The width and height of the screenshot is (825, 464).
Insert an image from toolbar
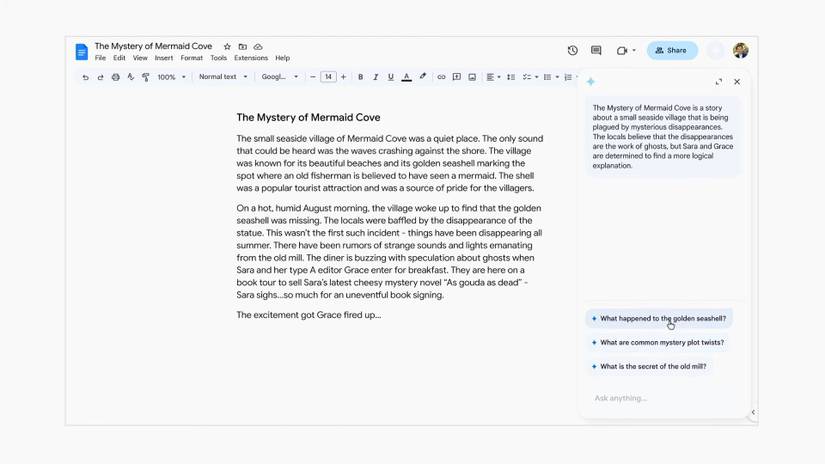click(472, 77)
